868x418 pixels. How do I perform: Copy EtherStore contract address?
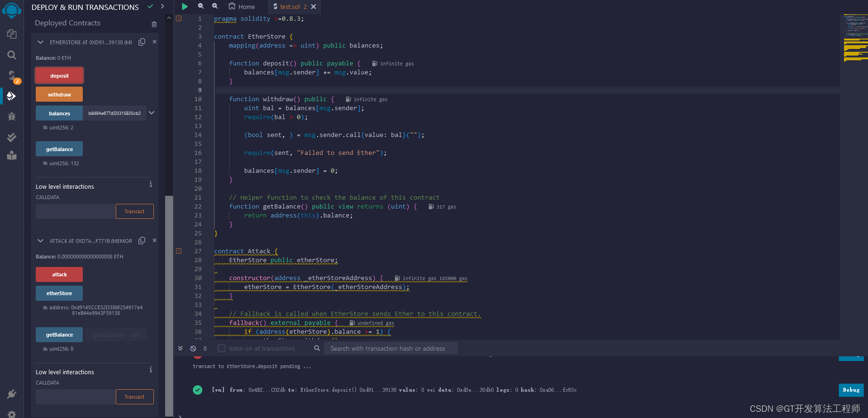click(142, 42)
